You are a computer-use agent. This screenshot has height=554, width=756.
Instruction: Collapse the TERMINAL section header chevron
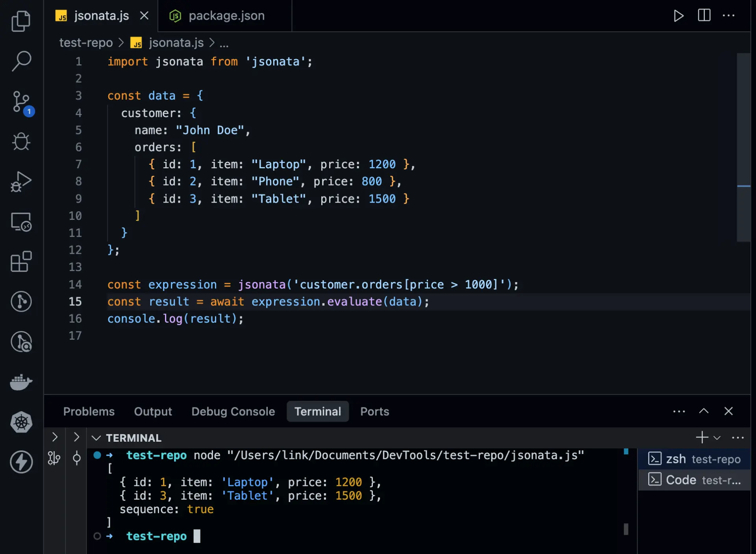(x=96, y=438)
